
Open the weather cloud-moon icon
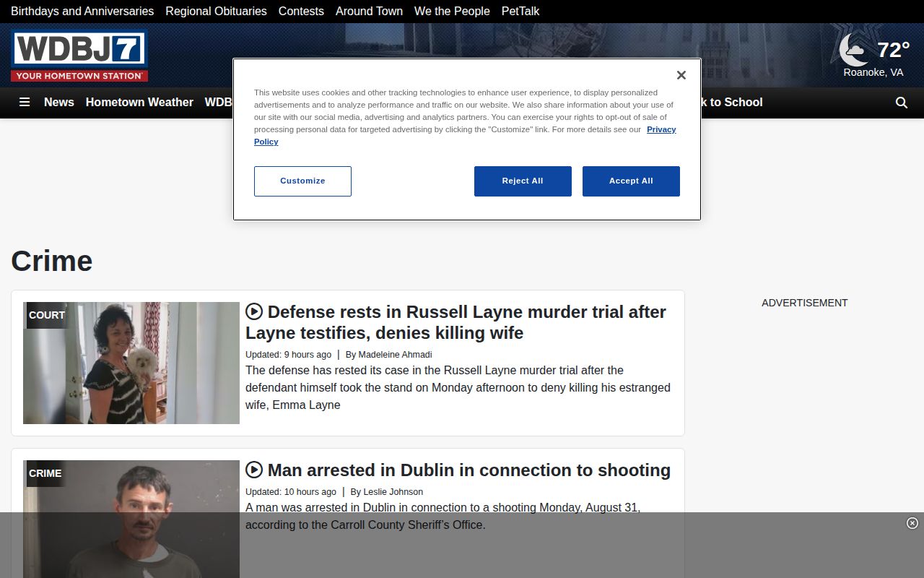click(855, 50)
